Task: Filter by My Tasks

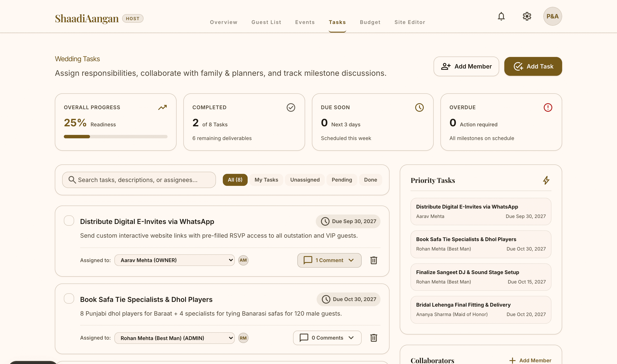Action: click(x=266, y=180)
